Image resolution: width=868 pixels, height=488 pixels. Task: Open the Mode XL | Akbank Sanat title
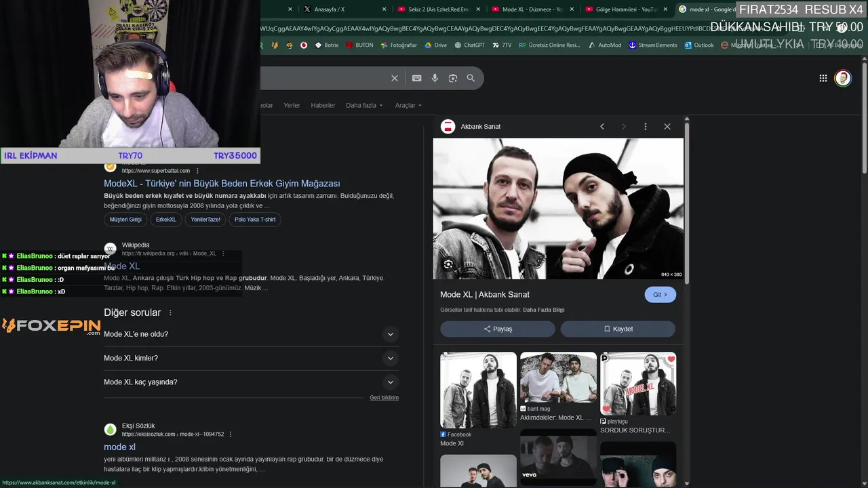pyautogui.click(x=485, y=295)
